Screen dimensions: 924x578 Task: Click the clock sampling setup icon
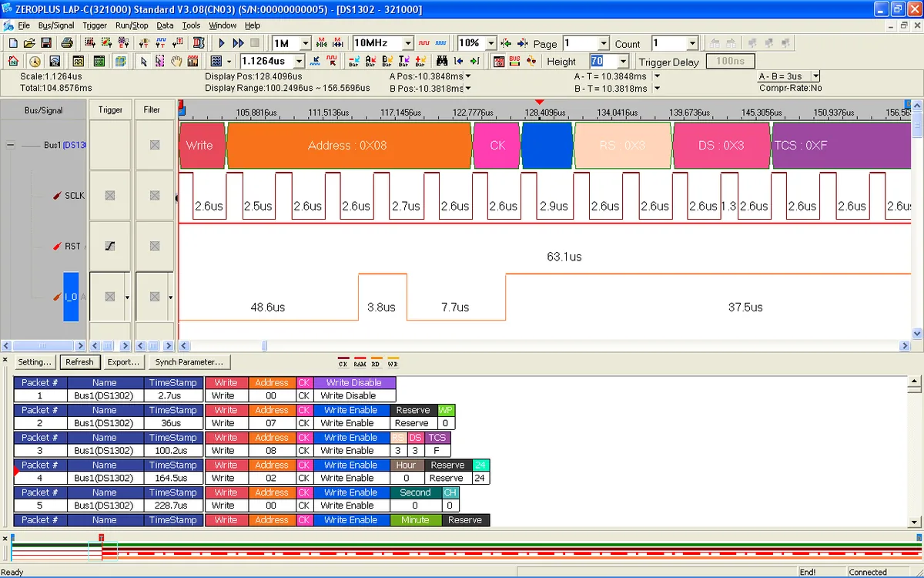tap(35, 62)
